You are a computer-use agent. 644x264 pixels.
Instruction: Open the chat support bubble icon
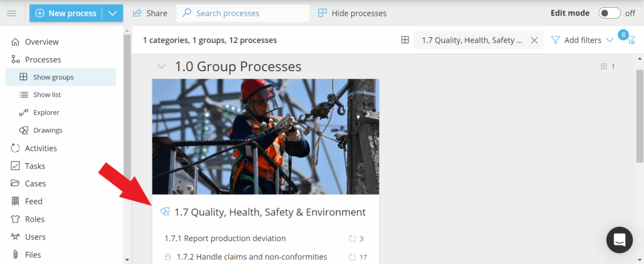619,240
